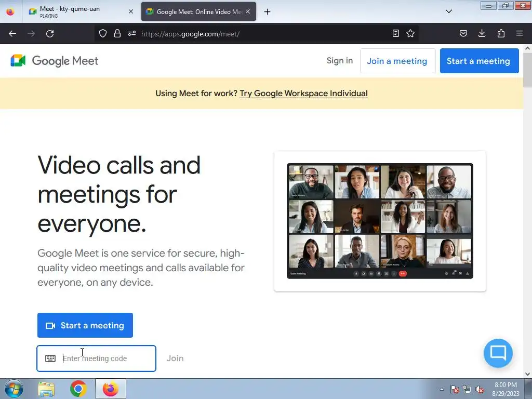
Task: View site security via the padlock icon
Action: (117, 33)
